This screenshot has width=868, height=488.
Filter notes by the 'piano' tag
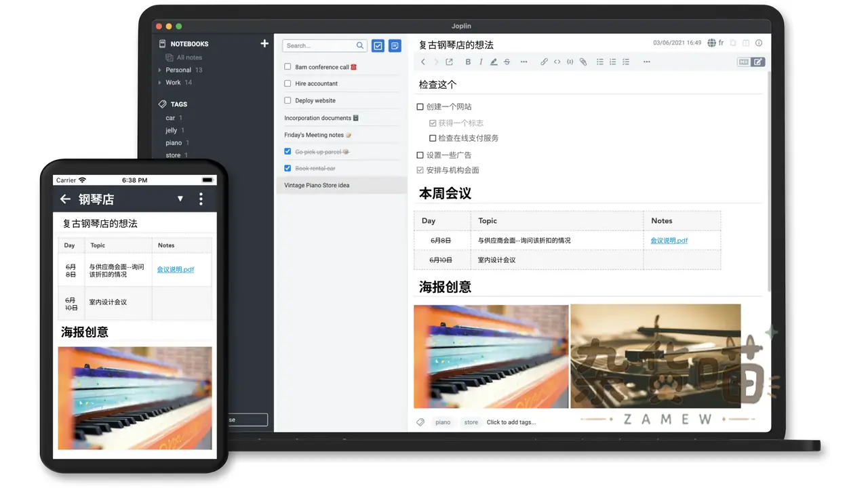click(x=174, y=143)
